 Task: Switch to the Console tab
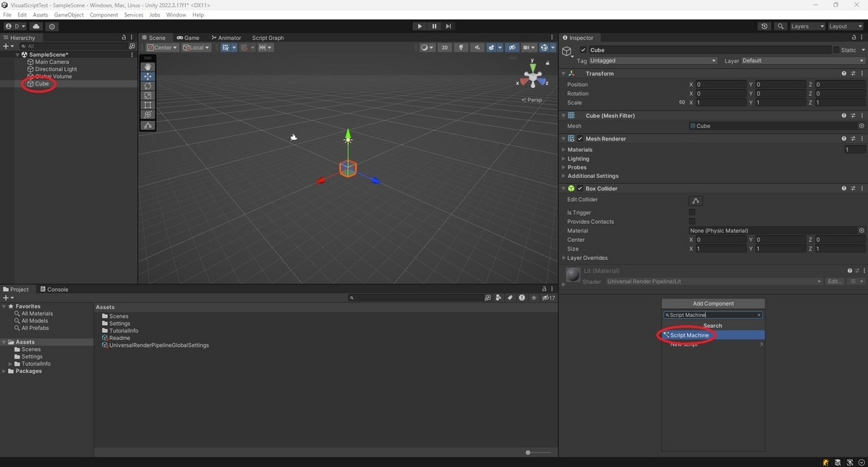[54, 290]
